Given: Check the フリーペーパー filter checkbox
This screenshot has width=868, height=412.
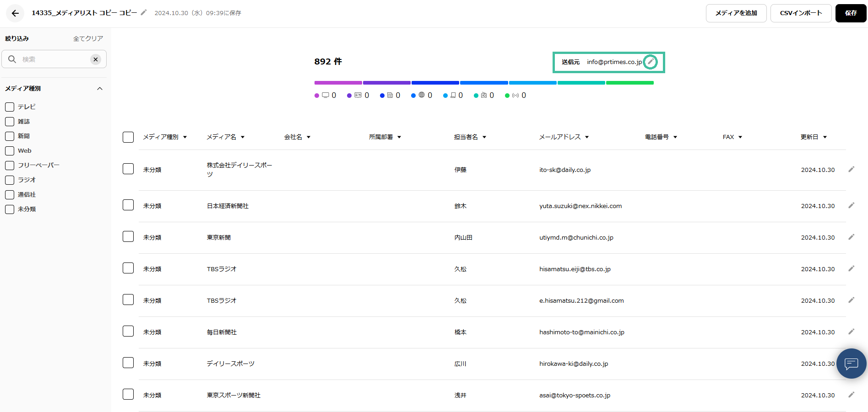Looking at the screenshot, I should click(10, 166).
